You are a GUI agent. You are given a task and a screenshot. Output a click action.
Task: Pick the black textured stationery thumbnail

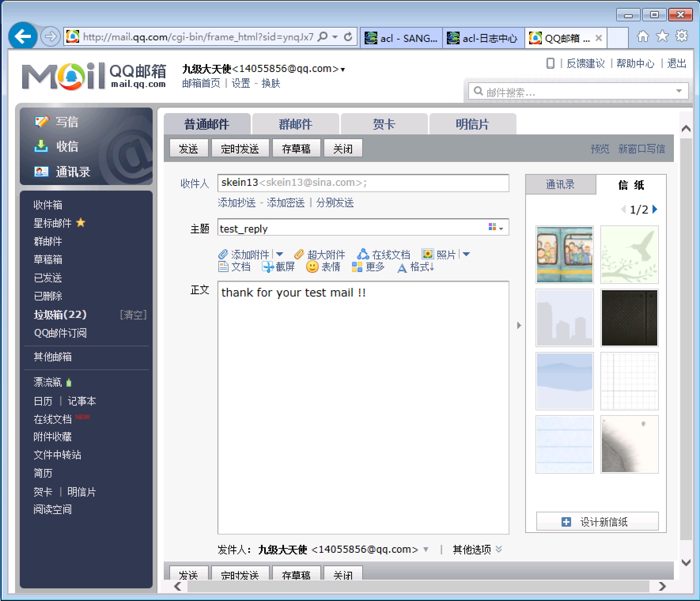click(630, 318)
